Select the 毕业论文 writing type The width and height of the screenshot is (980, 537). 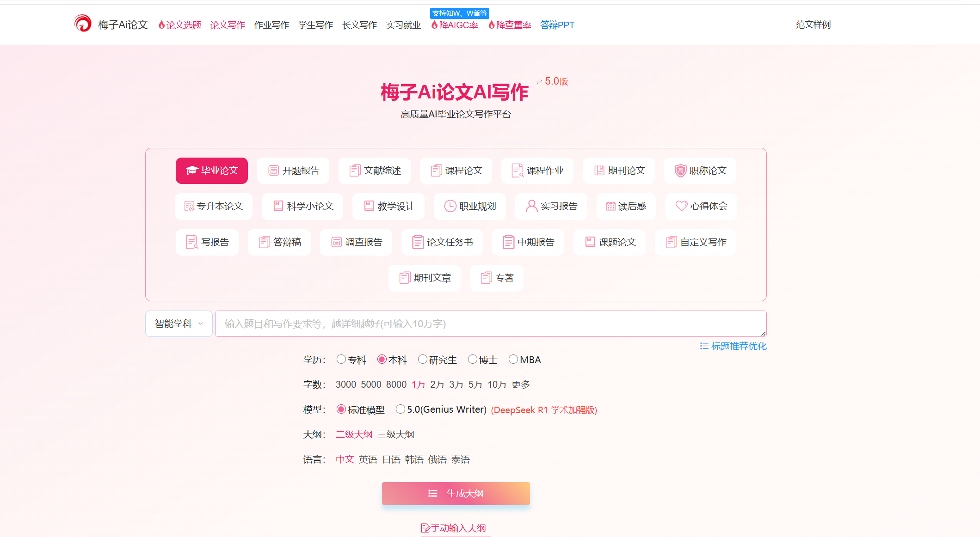[211, 171]
